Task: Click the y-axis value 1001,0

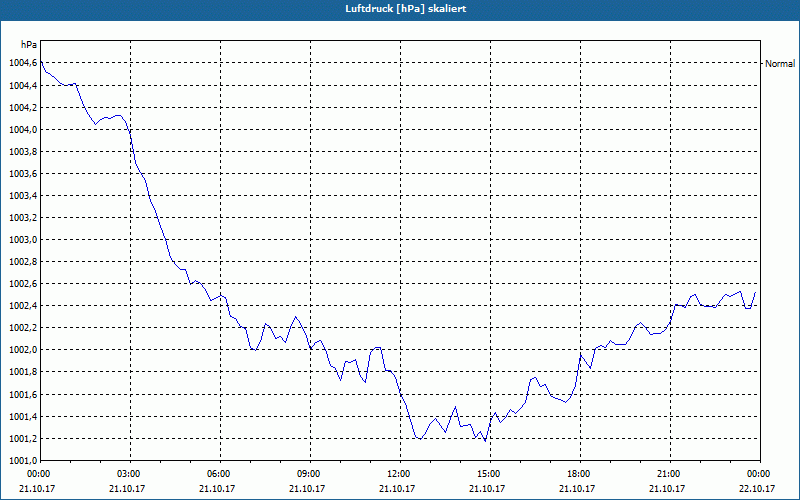Action: pos(23,461)
